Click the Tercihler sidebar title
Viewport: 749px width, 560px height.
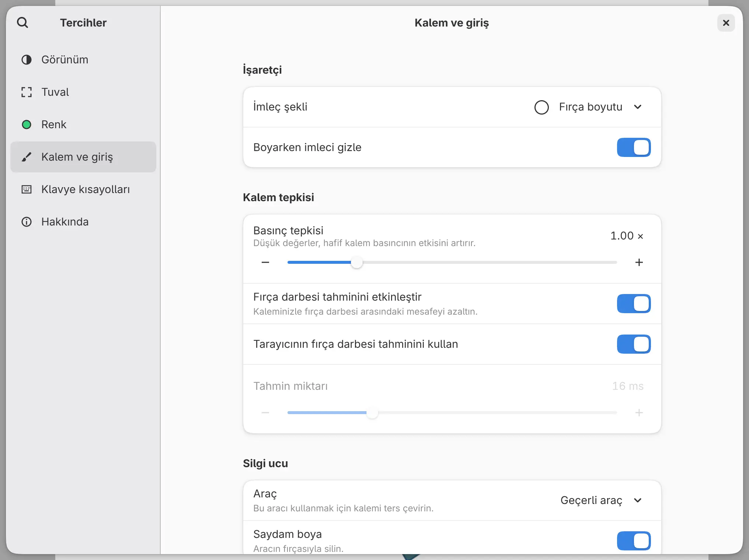pos(83,23)
